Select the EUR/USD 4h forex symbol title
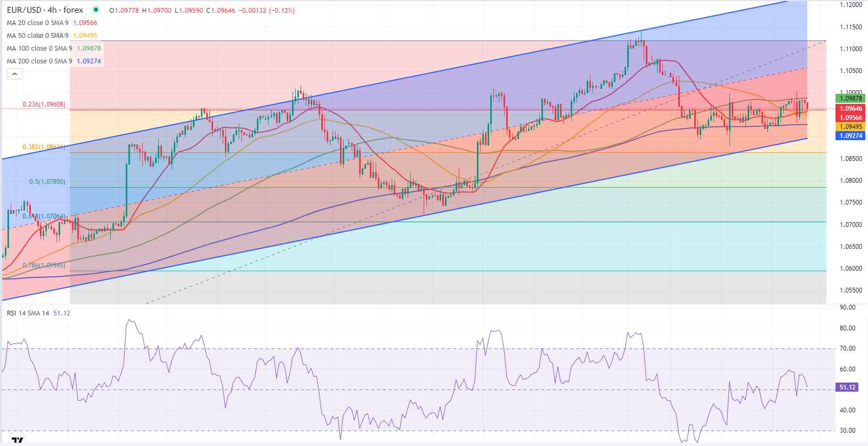The image size is (868, 446). (x=45, y=10)
